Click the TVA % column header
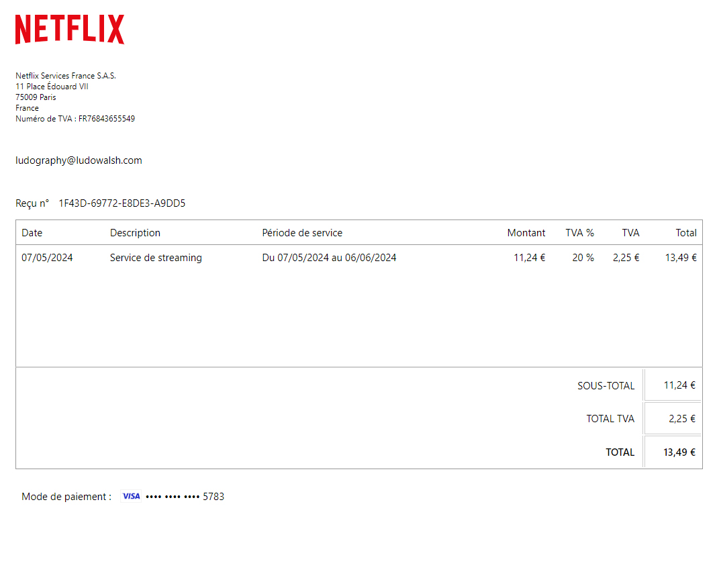This screenshot has height=588, width=717. click(x=579, y=233)
